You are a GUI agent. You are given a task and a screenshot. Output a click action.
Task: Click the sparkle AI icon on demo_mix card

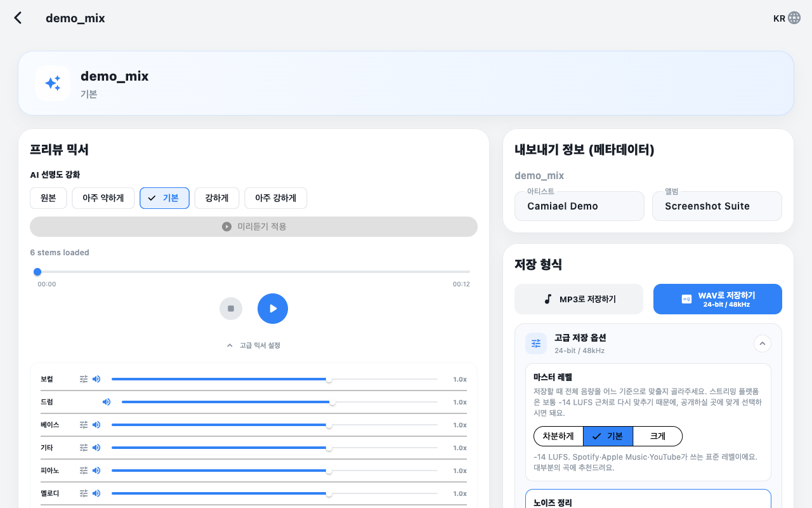coord(53,83)
